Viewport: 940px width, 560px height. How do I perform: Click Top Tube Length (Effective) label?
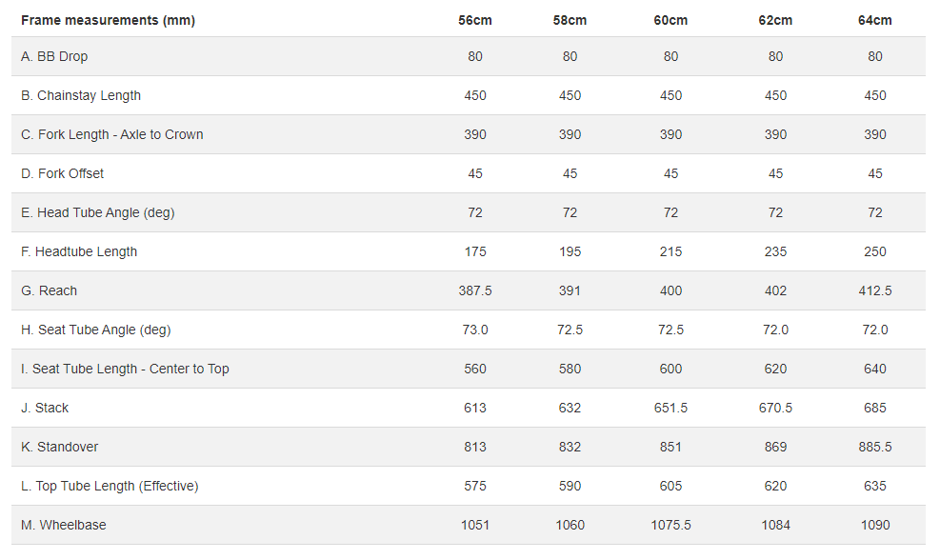(110, 486)
